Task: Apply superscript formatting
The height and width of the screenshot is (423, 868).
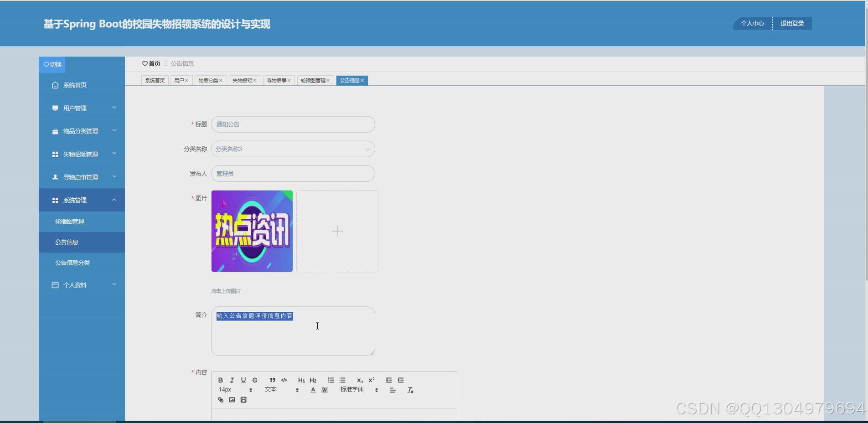Action: coord(371,380)
